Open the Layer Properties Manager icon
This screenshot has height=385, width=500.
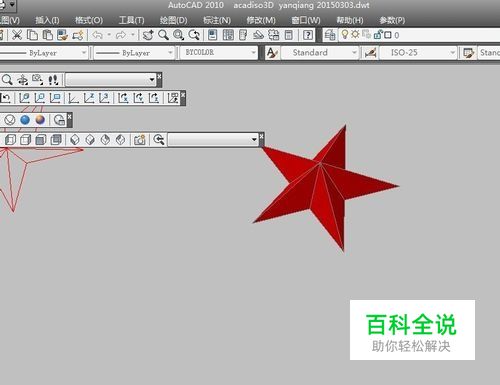[330, 35]
